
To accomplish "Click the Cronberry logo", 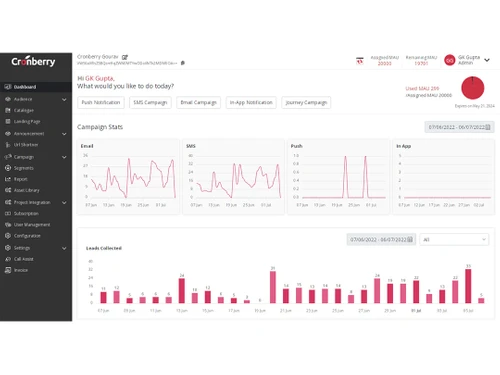I will click(x=33, y=62).
